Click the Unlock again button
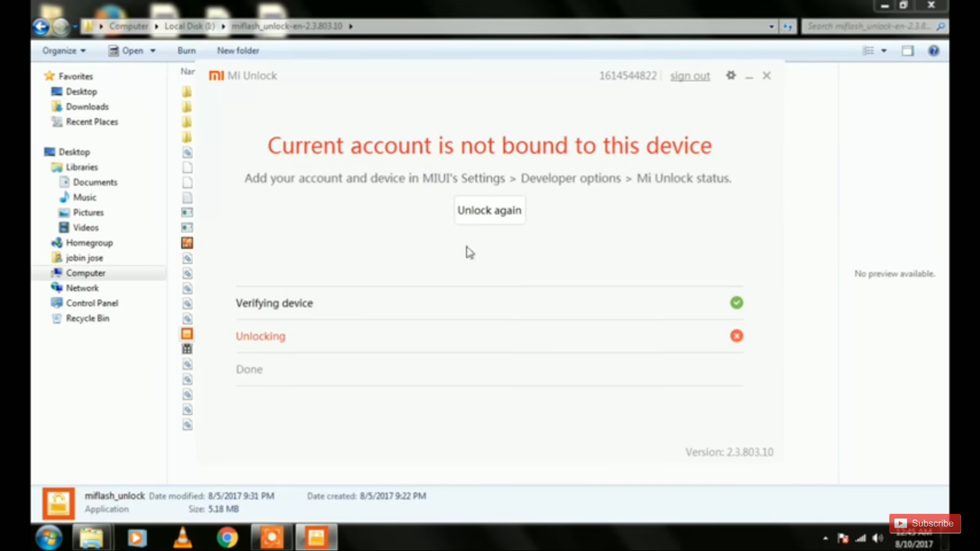 [x=489, y=210]
